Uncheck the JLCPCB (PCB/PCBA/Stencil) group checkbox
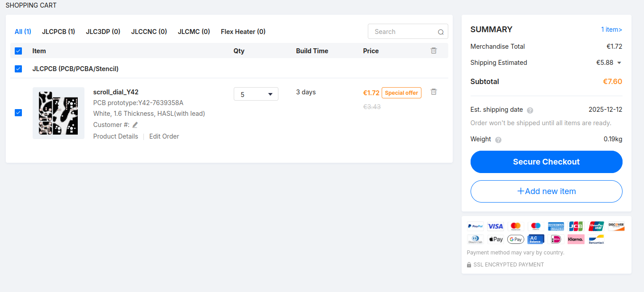644x292 pixels. (x=18, y=69)
